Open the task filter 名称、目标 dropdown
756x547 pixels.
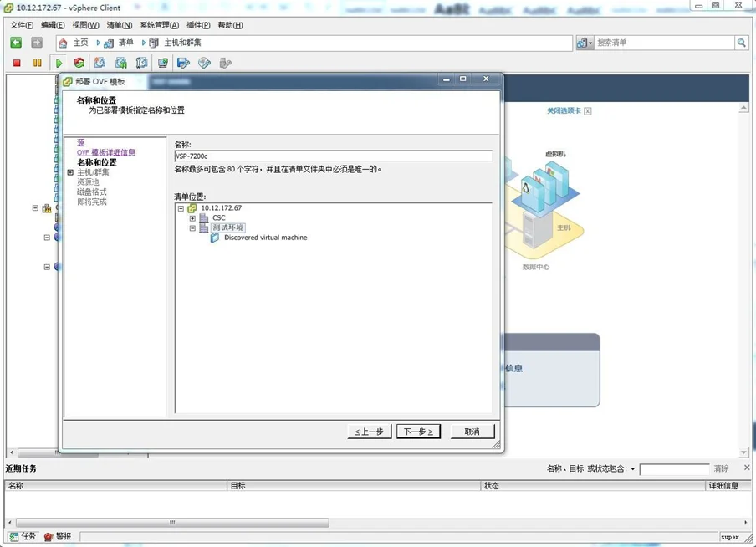(632, 469)
